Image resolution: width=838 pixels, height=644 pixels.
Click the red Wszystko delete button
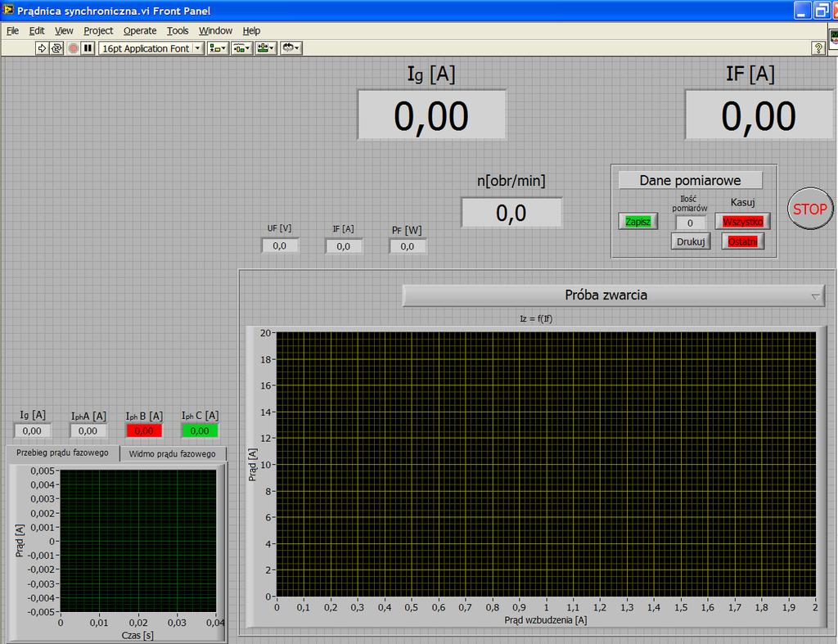[x=743, y=221]
